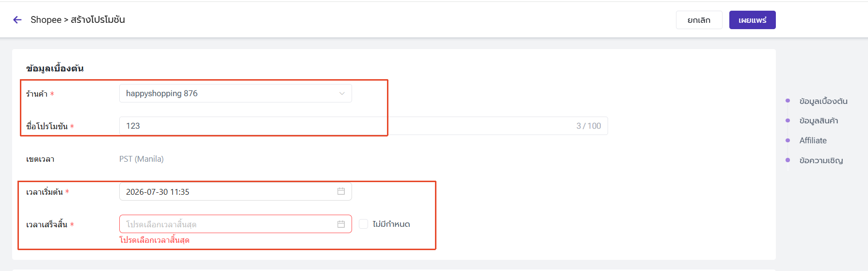
Task: Click the เผยแพร่ publish button
Action: [752, 20]
